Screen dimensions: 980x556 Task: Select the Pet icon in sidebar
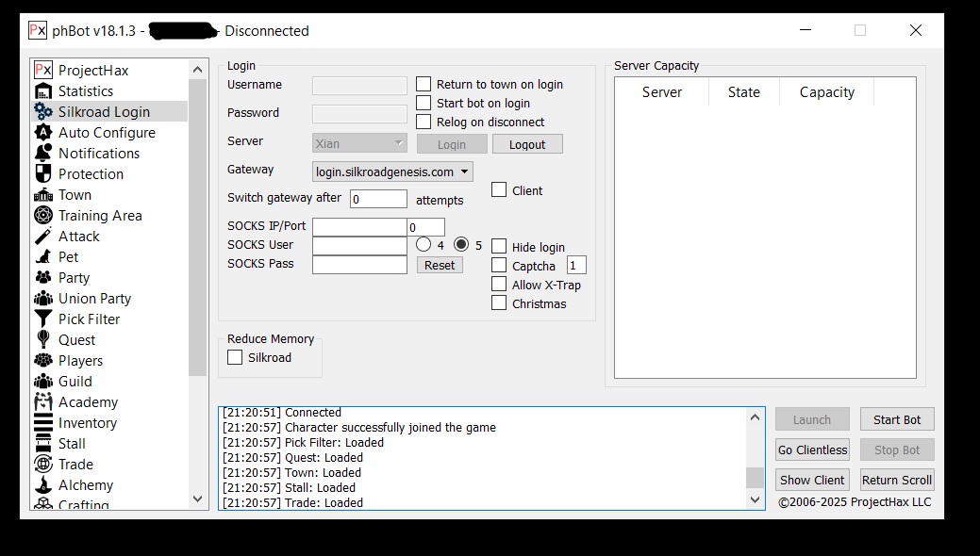pyautogui.click(x=42, y=257)
